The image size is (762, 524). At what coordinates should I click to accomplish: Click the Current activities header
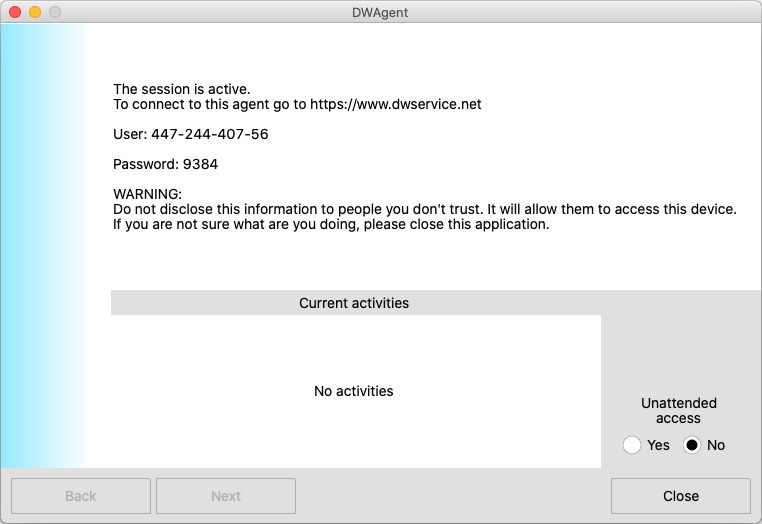pyautogui.click(x=354, y=303)
